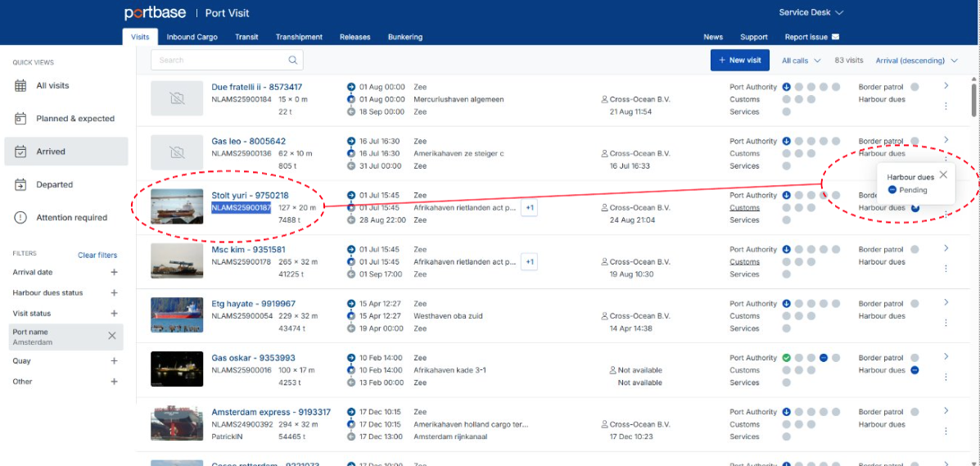
Task: Switch to the Inbound Cargo tab
Action: click(x=192, y=37)
